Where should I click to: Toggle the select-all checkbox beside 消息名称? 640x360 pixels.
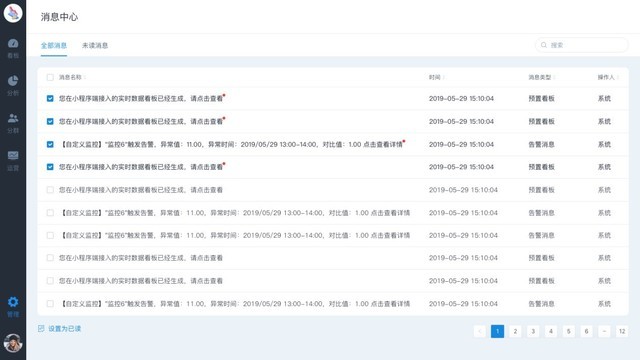point(50,77)
